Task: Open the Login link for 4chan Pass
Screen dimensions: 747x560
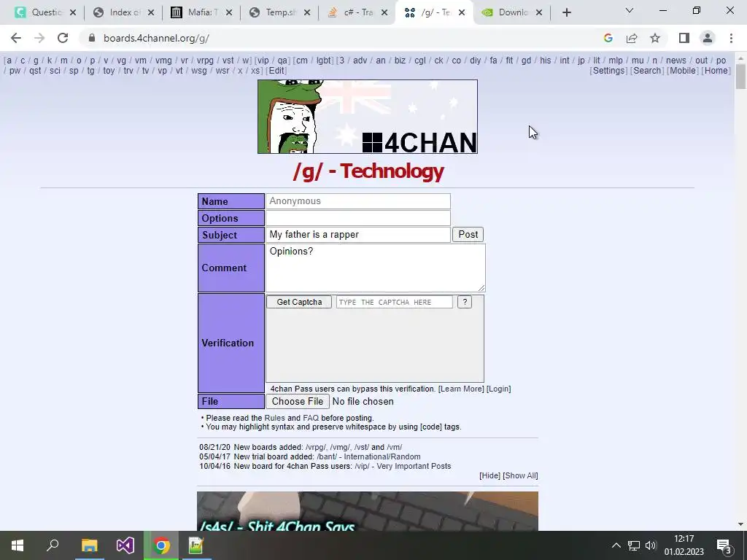Action: pos(499,389)
